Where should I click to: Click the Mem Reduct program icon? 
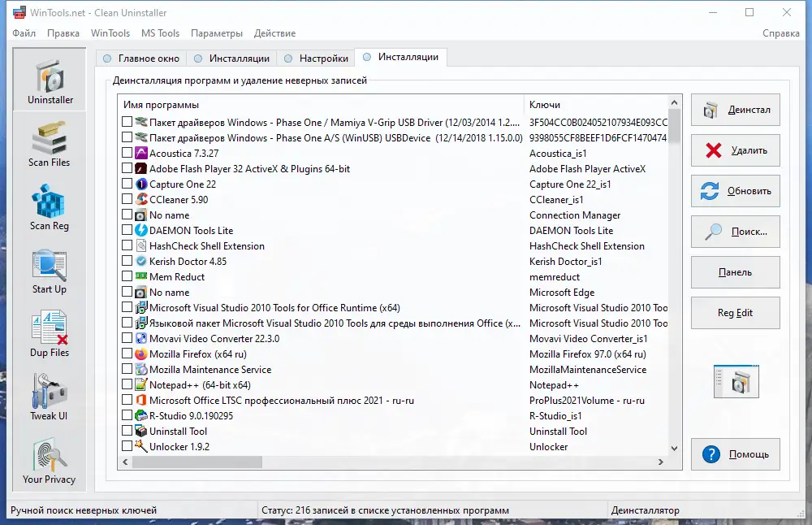point(141,276)
